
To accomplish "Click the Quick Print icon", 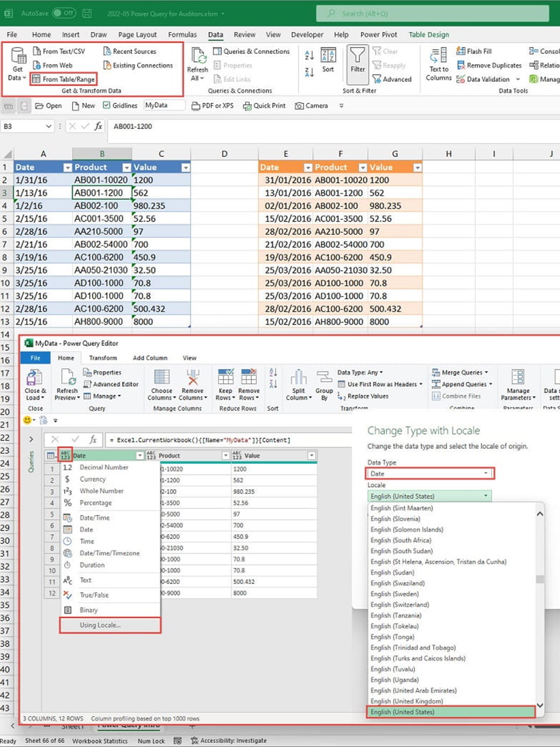I will pyautogui.click(x=247, y=106).
